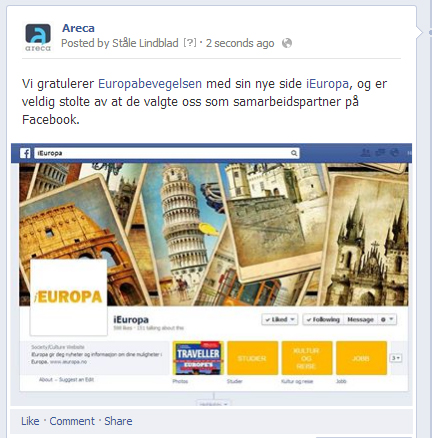432x438 pixels.
Task: Expand the tabs count dropdown showing 3
Action: coord(396,358)
